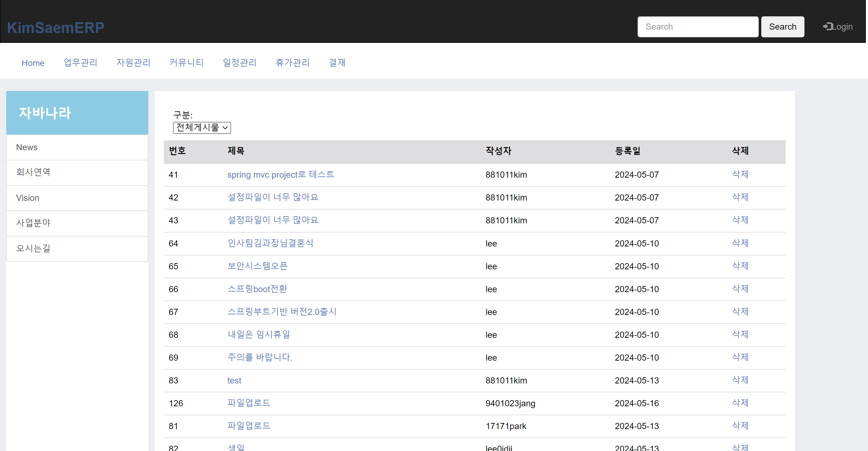
Task: Open post '인사팀김과장님결혼식'
Action: (x=270, y=243)
